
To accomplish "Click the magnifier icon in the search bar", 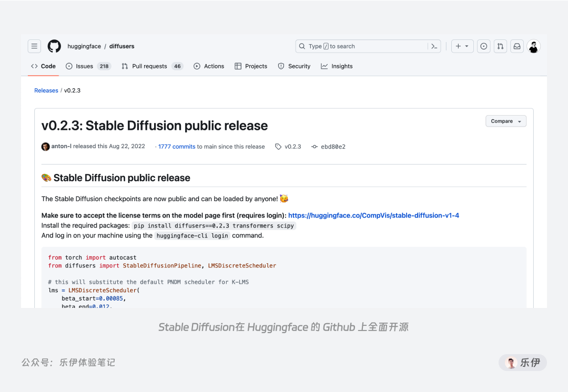I will point(301,46).
